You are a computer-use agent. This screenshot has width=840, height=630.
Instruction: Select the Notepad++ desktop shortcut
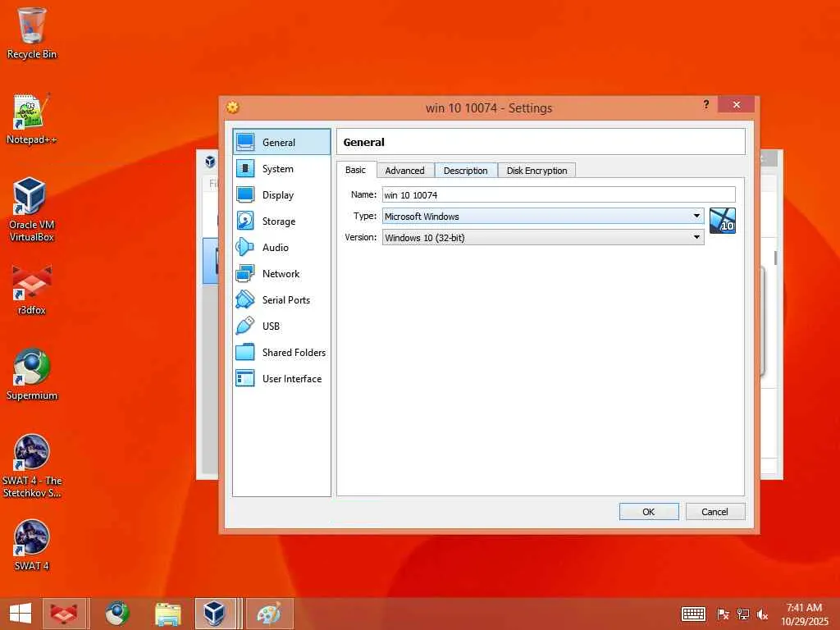pos(32,119)
